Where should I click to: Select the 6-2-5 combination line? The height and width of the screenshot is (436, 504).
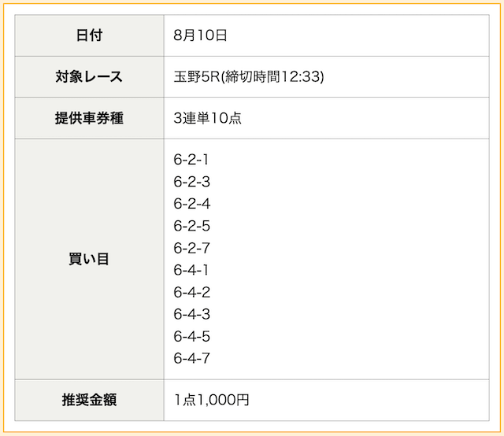point(192,226)
